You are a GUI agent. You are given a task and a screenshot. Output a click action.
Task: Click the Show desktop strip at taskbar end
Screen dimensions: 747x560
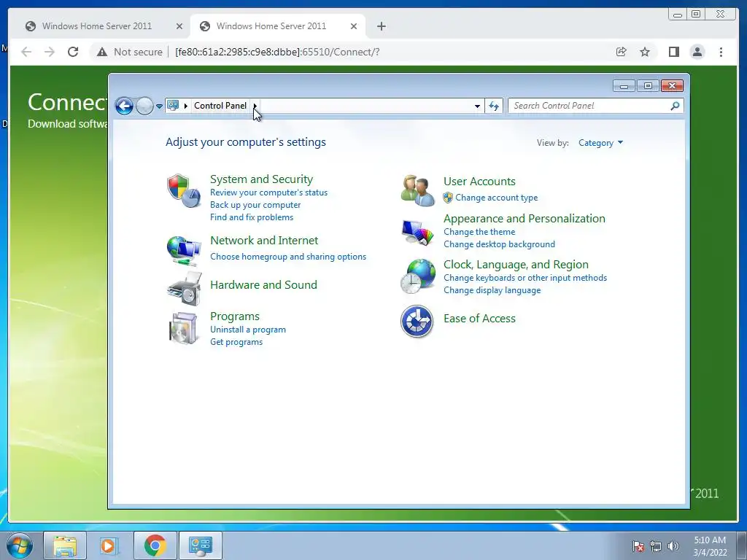pyautogui.click(x=742, y=545)
